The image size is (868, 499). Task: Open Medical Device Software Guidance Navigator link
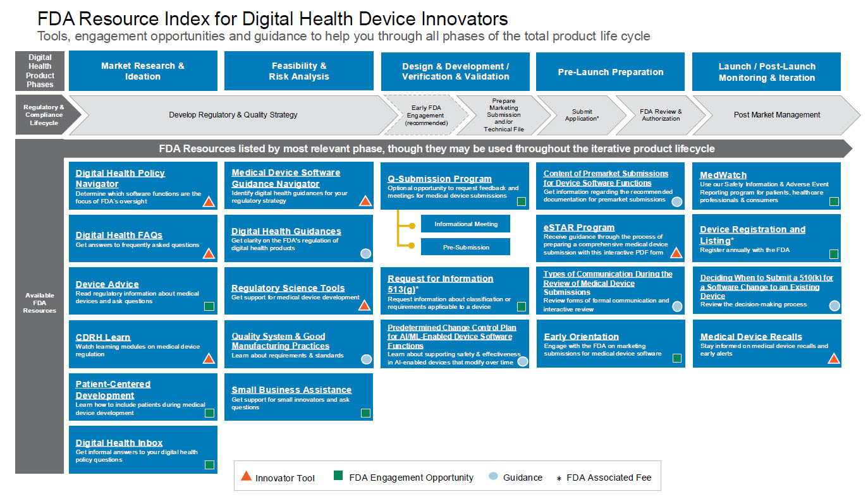286,178
